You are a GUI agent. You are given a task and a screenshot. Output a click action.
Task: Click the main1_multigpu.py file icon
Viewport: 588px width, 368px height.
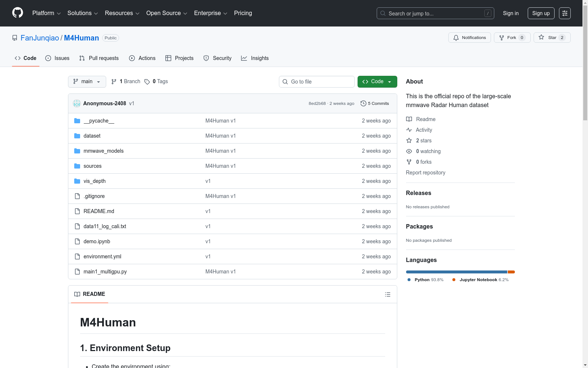77,272
